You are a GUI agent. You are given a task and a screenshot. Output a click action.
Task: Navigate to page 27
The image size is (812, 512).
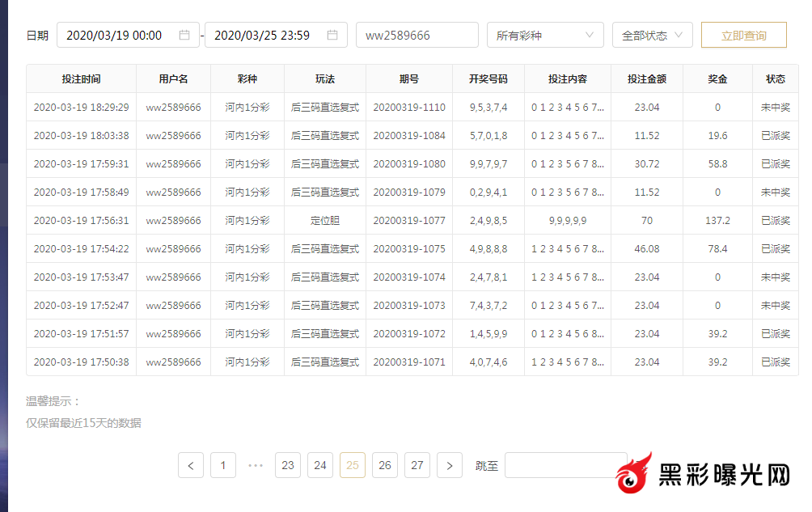[x=417, y=465]
